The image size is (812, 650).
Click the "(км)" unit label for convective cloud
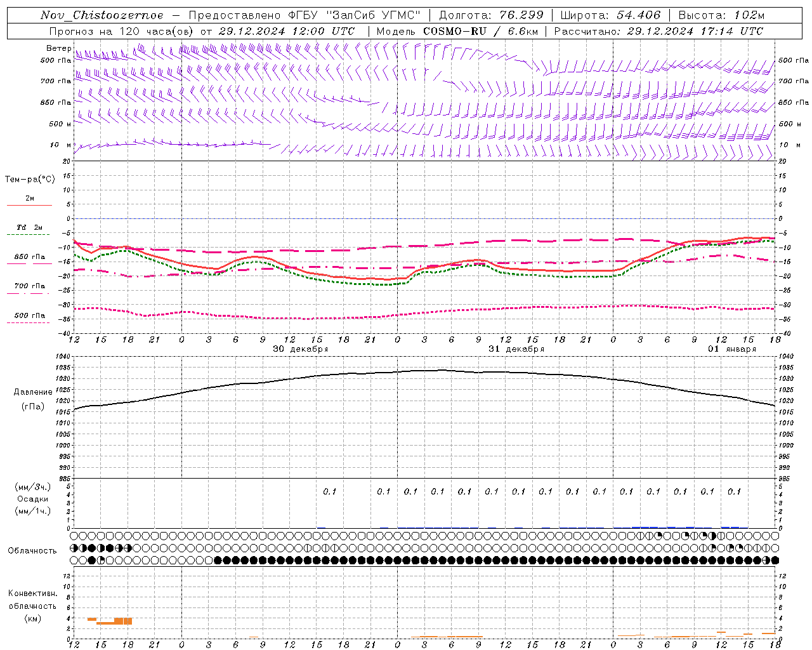click(x=32, y=618)
